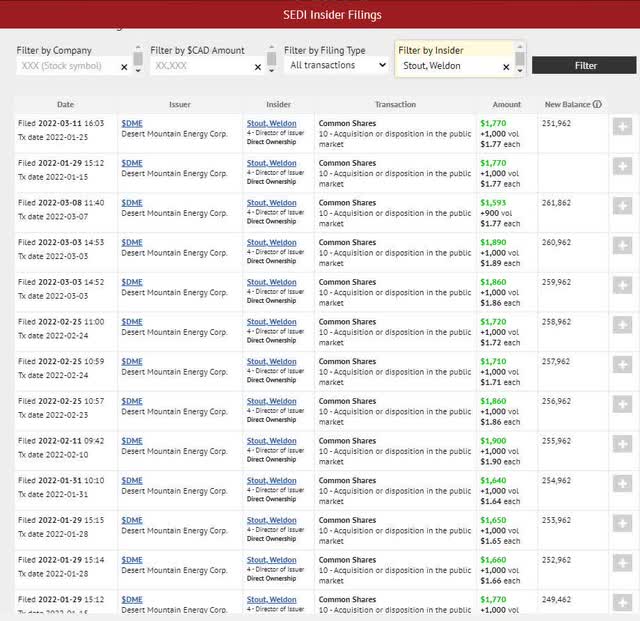Open Stout, Weldon link in row filed 2022-02-25 11:00
The image size is (640, 621).
271,322
